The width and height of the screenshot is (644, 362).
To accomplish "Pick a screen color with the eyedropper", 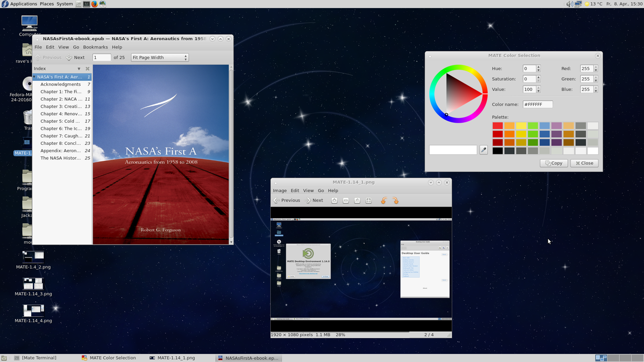I will click(484, 150).
